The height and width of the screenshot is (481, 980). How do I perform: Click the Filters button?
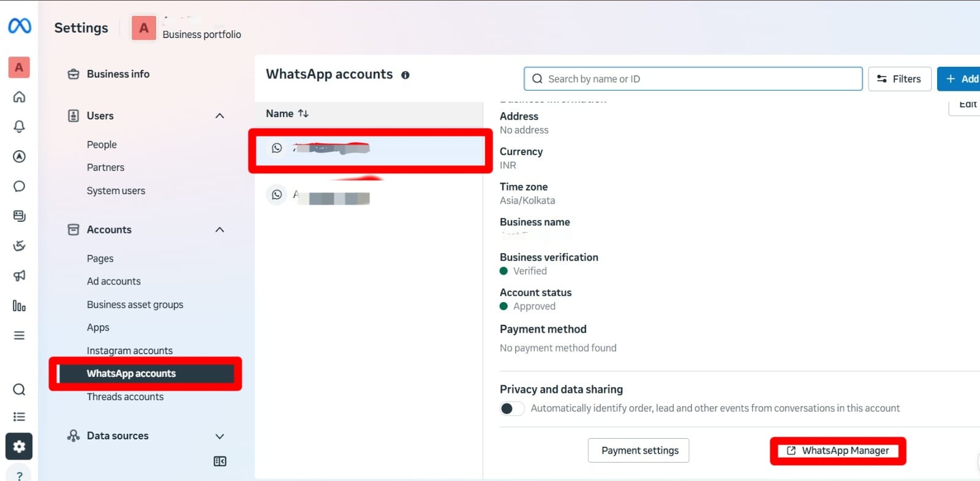pyautogui.click(x=899, y=79)
